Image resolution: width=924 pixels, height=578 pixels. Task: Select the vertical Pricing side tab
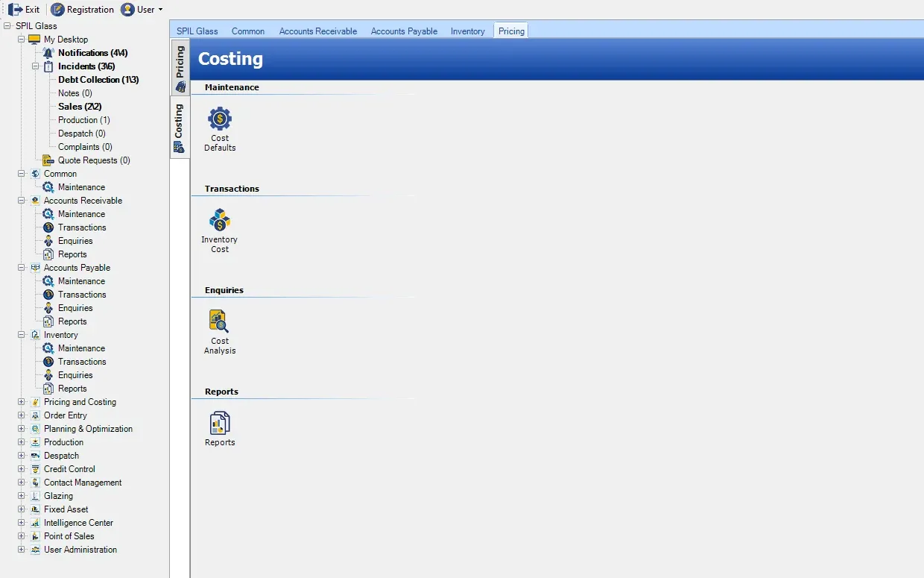pyautogui.click(x=180, y=69)
